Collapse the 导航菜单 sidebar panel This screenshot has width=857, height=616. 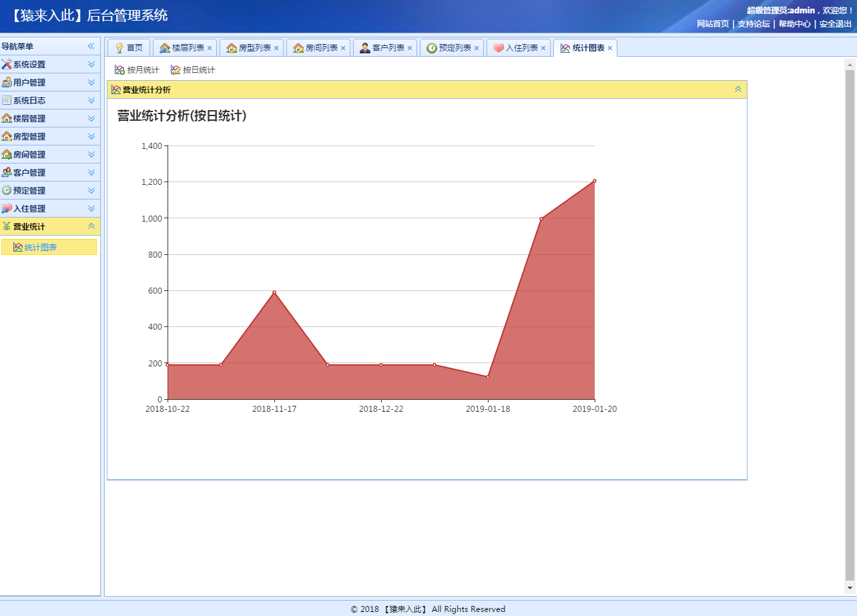click(91, 46)
